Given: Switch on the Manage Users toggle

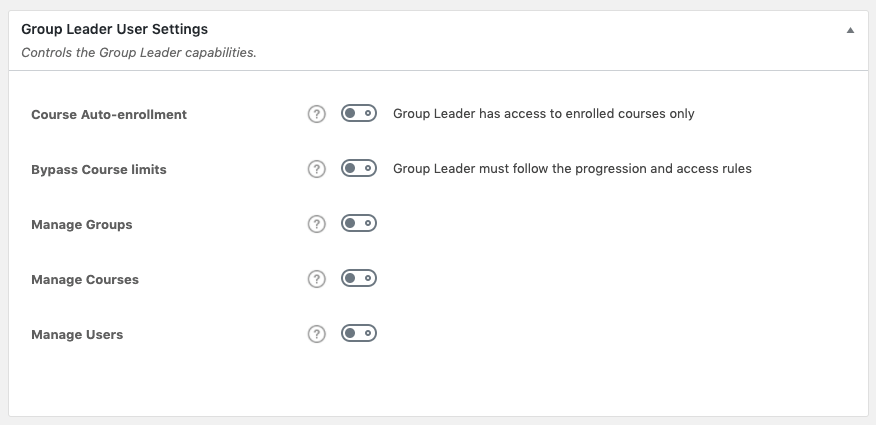Looking at the screenshot, I should point(359,334).
